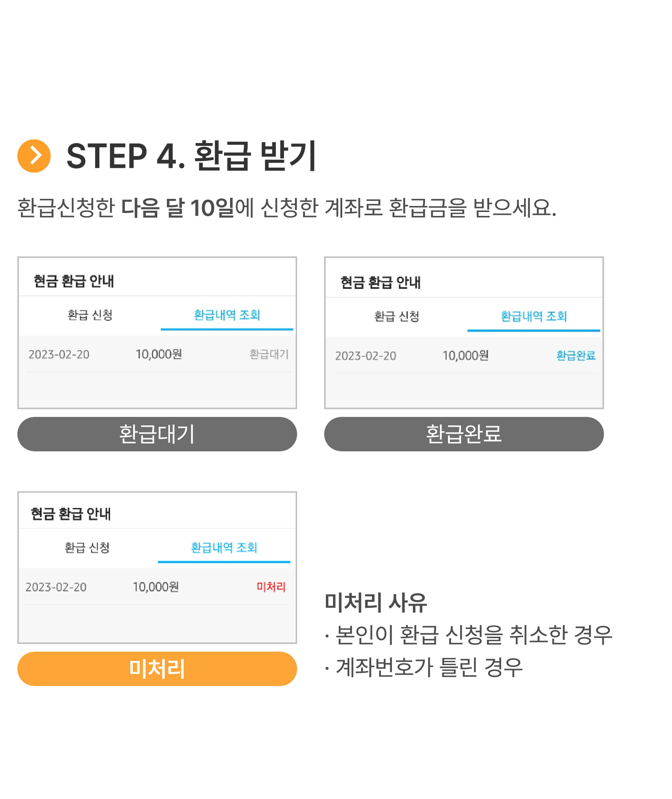
Task: Click the orange arrow icon beside STEP 4
Action: coord(34,156)
